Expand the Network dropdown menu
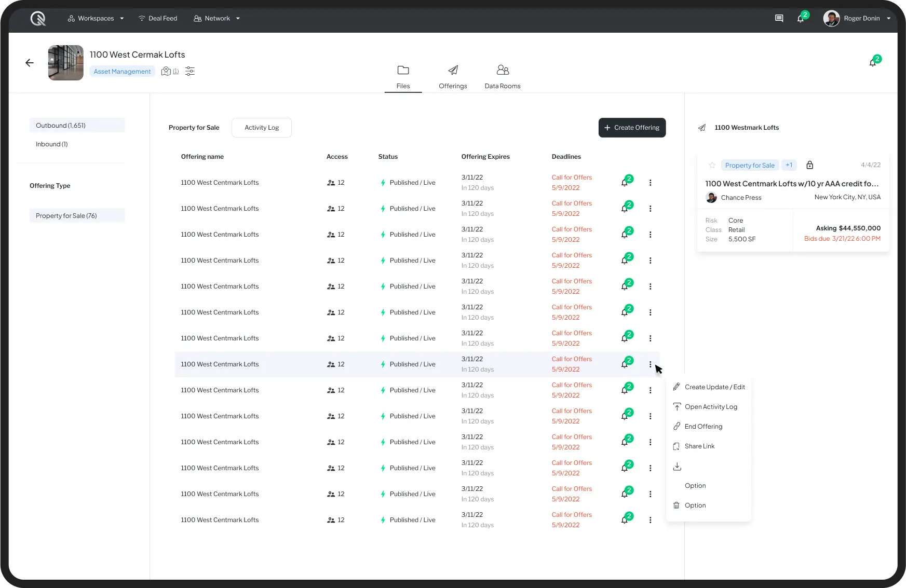Viewport: 906px width, 588px height. [217, 18]
